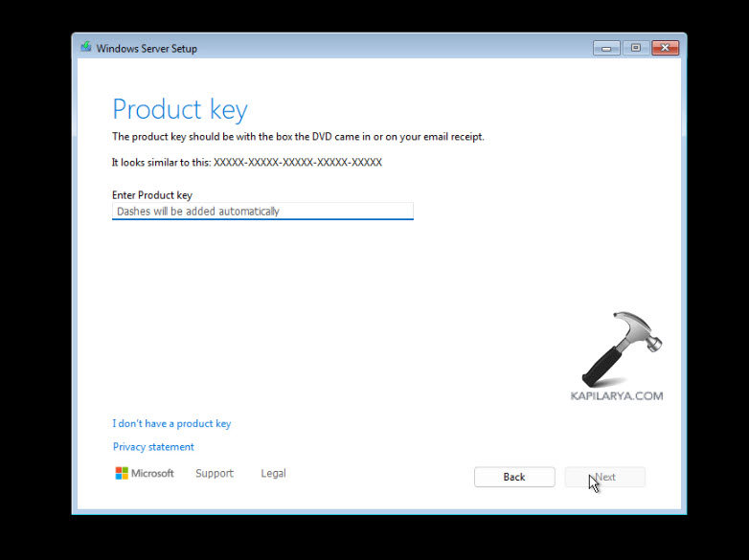The width and height of the screenshot is (749, 560).
Task: Go to the previous step with Back
Action: 514,477
